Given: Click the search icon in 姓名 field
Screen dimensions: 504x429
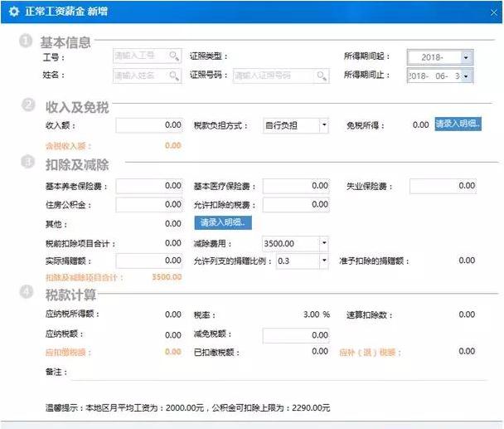Looking at the screenshot, I should pyautogui.click(x=174, y=76).
